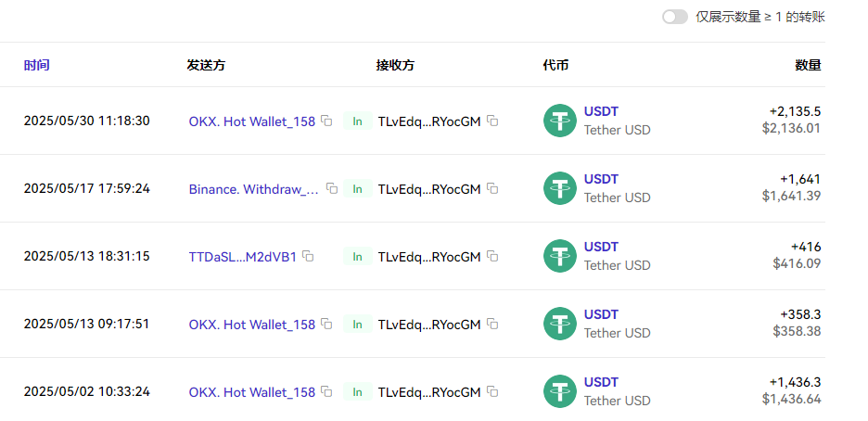Copy sender address in 2025/05/13 09:17:51 row
The height and width of the screenshot is (421, 868).
tap(326, 324)
